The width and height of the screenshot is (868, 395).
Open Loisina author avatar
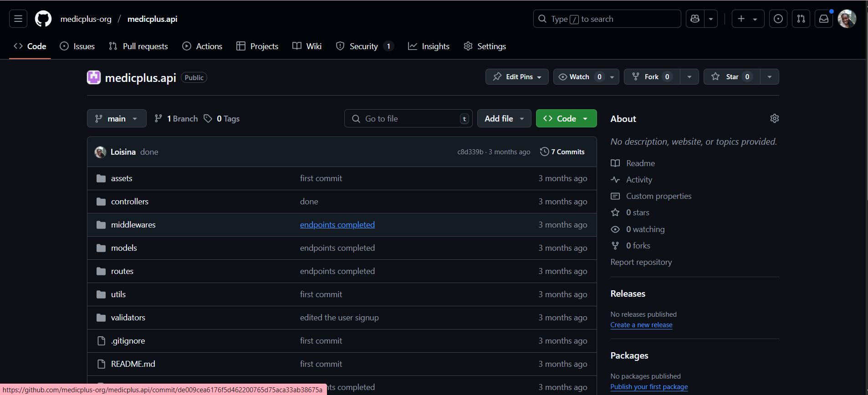(100, 152)
